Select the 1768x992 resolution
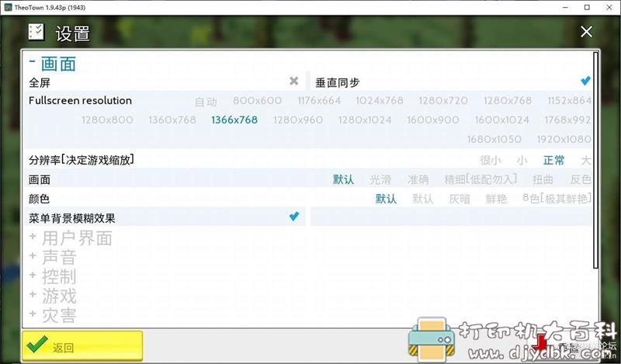This screenshot has width=621, height=364. 567,120
